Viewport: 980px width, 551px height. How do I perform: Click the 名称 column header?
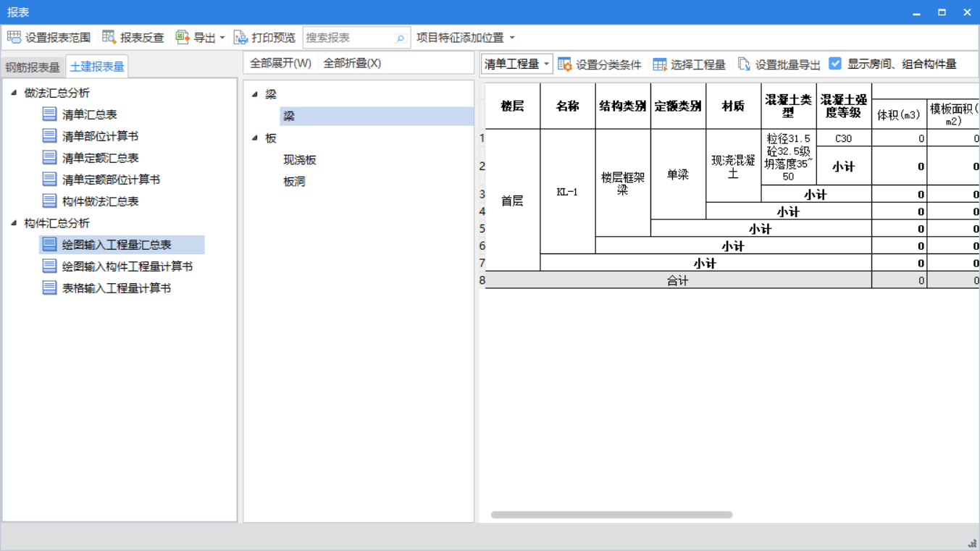click(x=568, y=106)
